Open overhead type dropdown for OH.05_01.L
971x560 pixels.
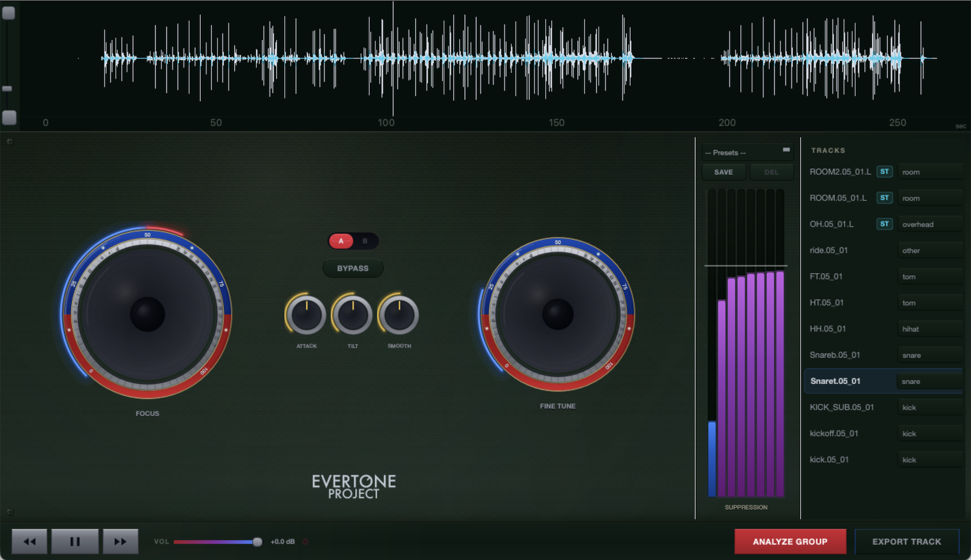[930, 224]
